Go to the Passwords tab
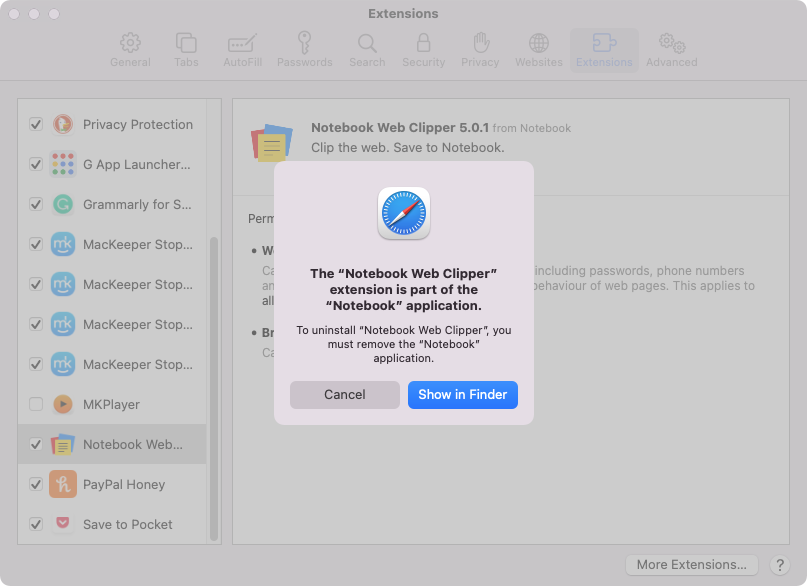This screenshot has width=807, height=586. pos(305,50)
